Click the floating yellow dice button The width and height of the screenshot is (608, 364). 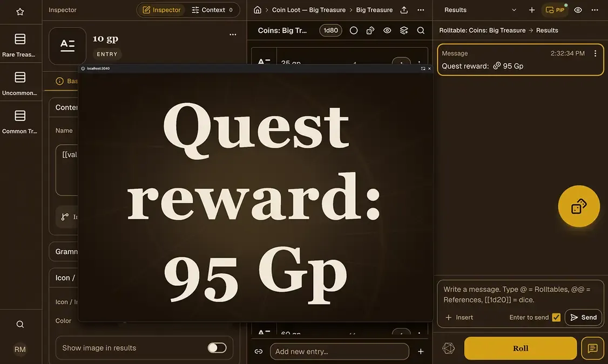[x=578, y=206]
